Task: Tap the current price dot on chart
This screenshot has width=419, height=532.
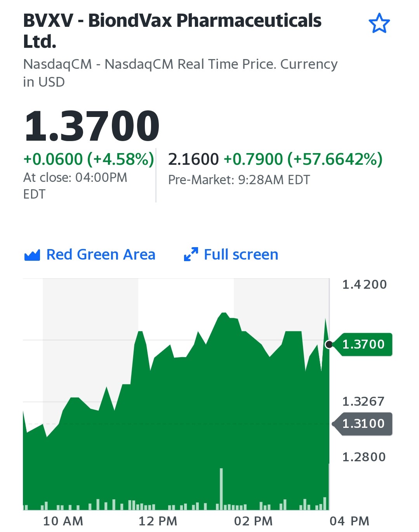Action: (329, 344)
